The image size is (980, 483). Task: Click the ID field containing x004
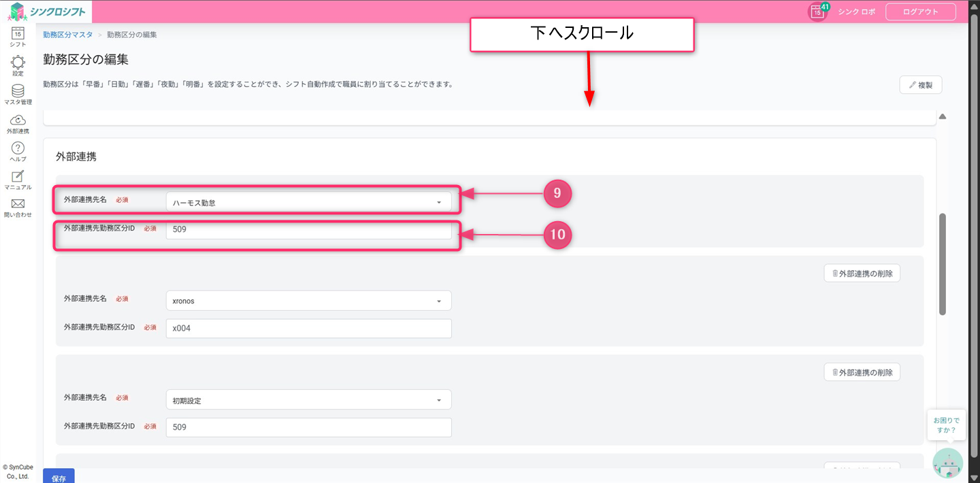tap(308, 329)
